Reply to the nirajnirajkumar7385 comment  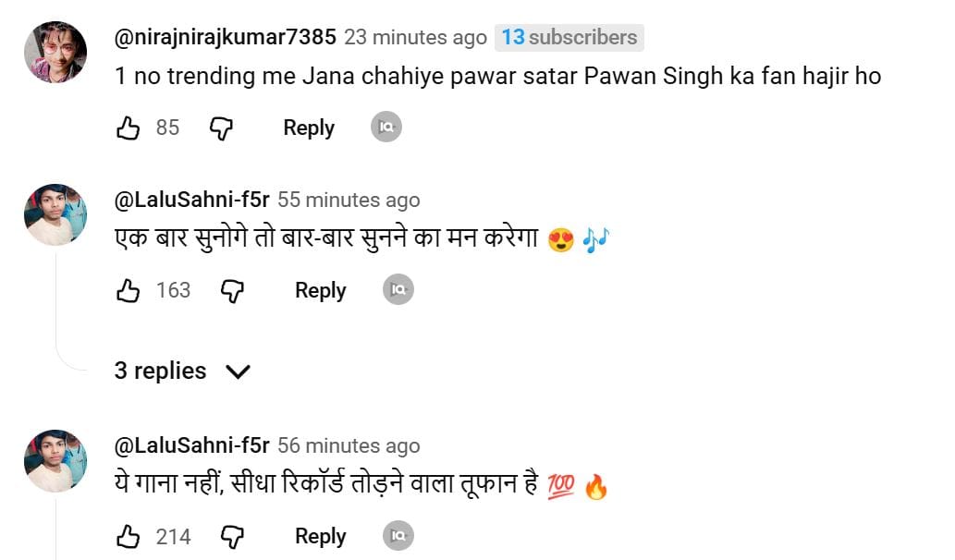coord(309,128)
